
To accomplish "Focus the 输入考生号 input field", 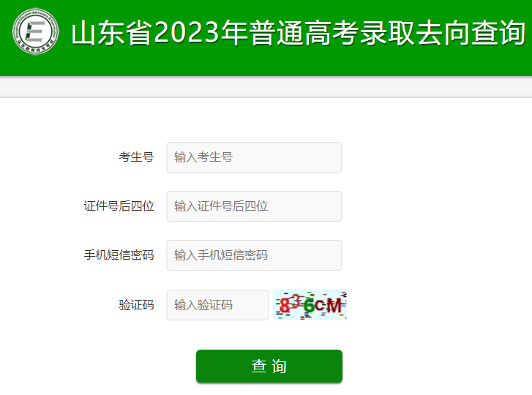I will [x=254, y=157].
